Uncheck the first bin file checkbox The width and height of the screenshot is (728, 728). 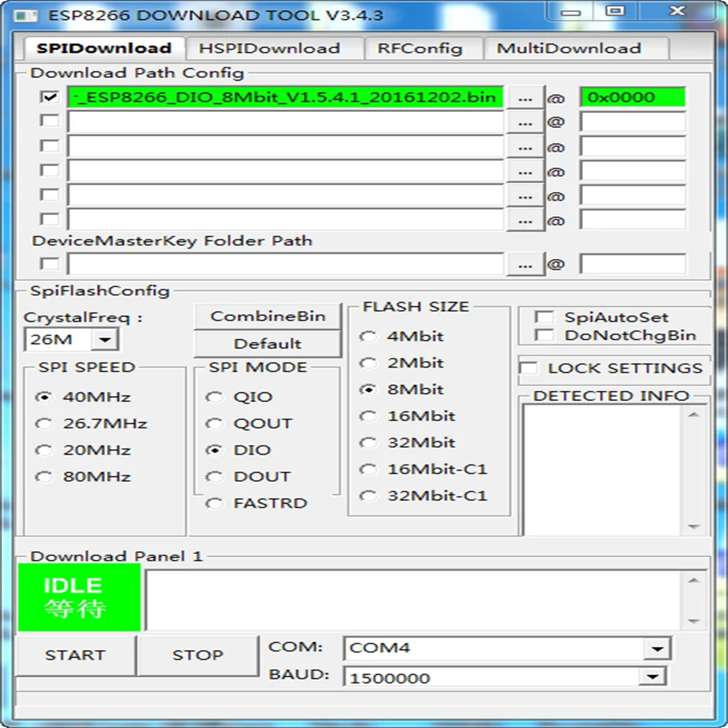point(50,97)
